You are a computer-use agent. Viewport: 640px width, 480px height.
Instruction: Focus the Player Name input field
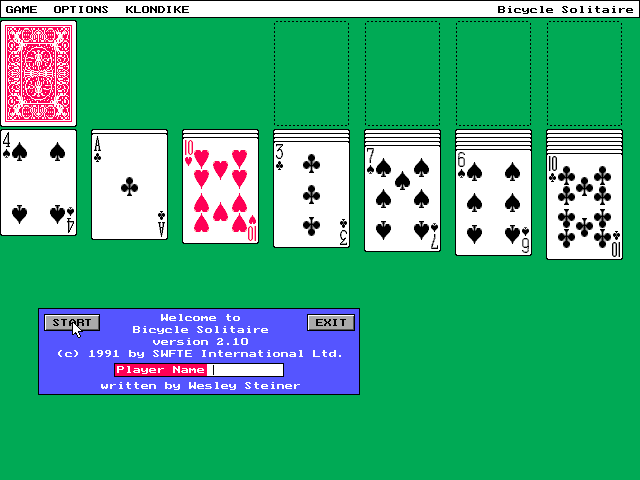[x=245, y=370]
